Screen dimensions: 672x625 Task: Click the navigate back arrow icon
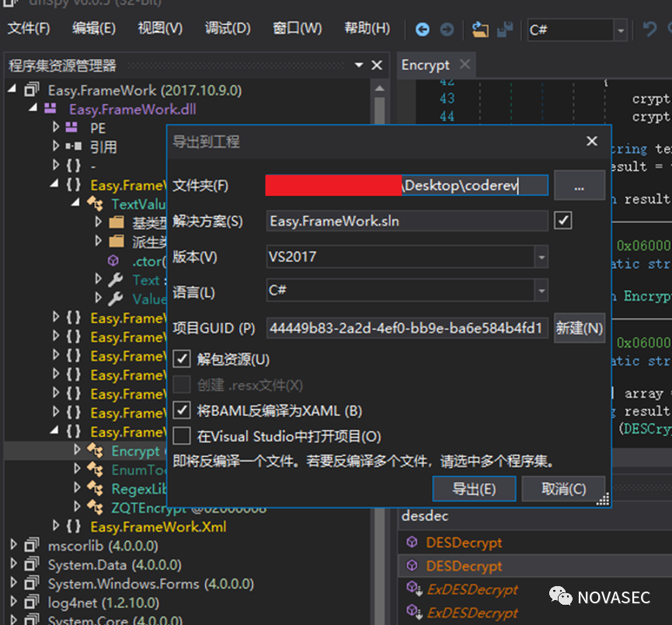click(x=422, y=30)
